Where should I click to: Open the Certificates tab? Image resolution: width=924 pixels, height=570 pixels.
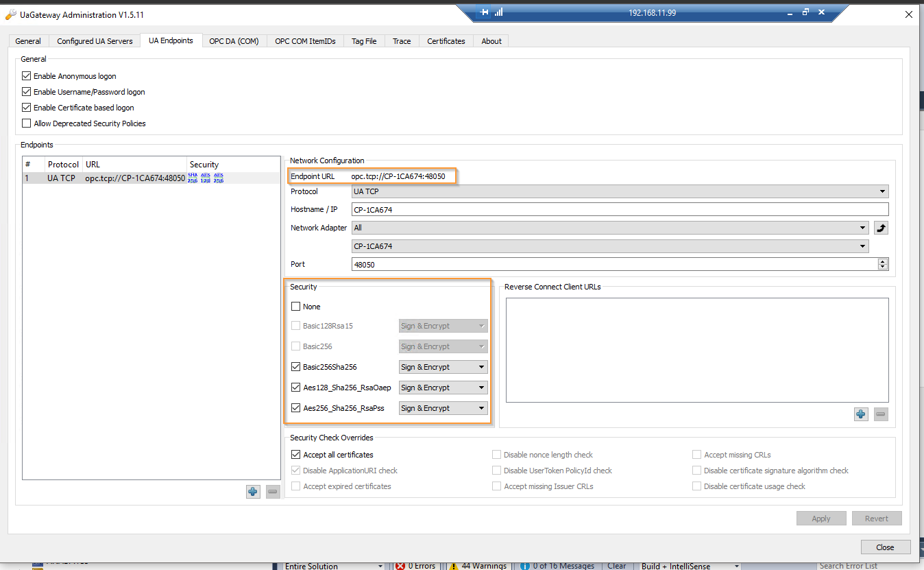[x=446, y=41]
